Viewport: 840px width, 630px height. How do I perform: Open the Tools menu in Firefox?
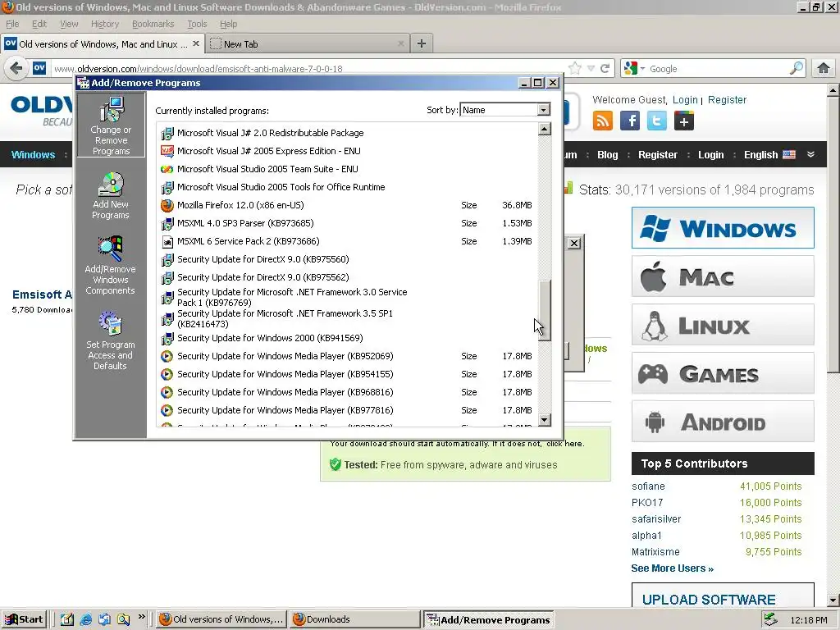coord(197,24)
